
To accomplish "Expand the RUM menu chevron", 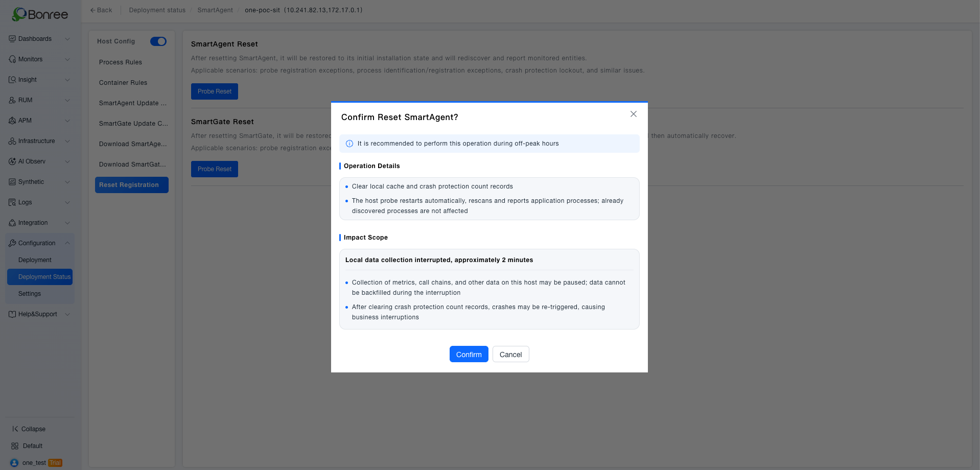I will point(67,100).
